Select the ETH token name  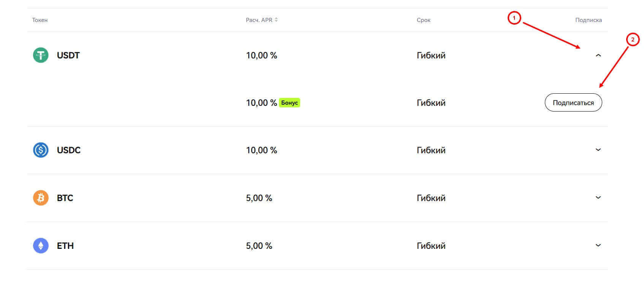[x=65, y=246]
